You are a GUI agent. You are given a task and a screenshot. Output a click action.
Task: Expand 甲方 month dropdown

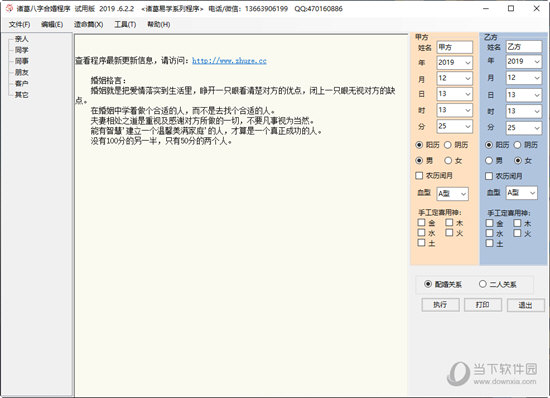(468, 79)
